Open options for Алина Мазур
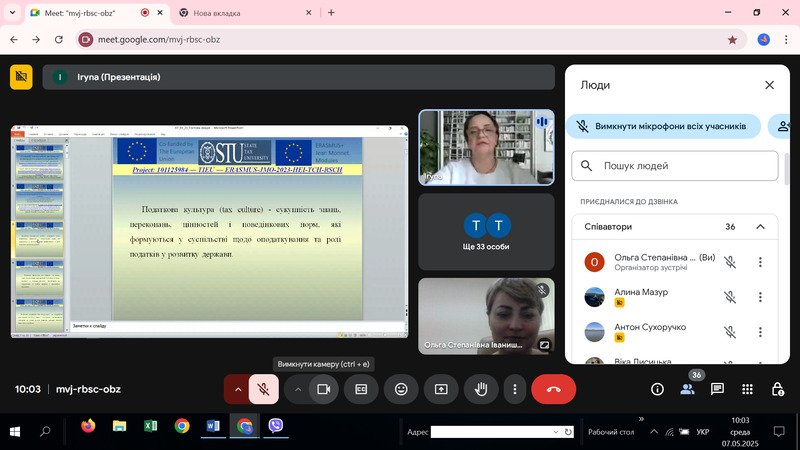800x450 pixels. tap(760, 297)
